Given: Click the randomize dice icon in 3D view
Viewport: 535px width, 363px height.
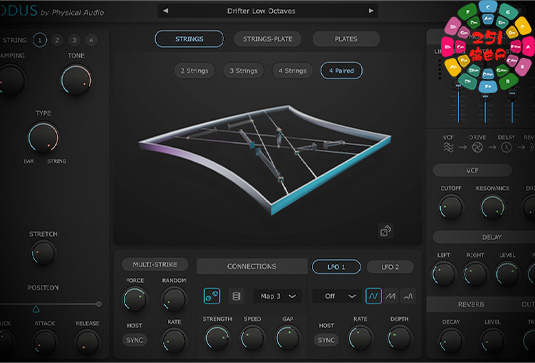Looking at the screenshot, I should tap(386, 231).
